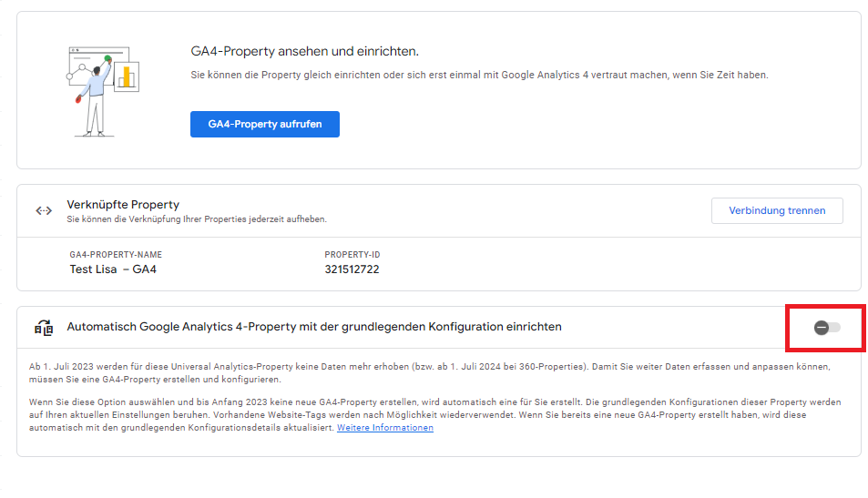Select the 'Test Lisa – GA4' property name
Viewport: 868px width, 498px height.
(x=113, y=269)
